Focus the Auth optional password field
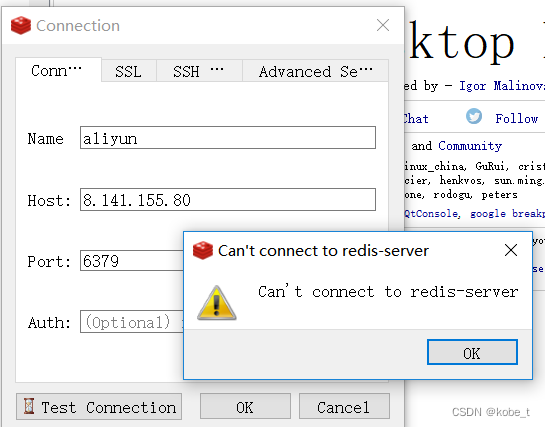The image size is (545, 427). click(x=132, y=321)
